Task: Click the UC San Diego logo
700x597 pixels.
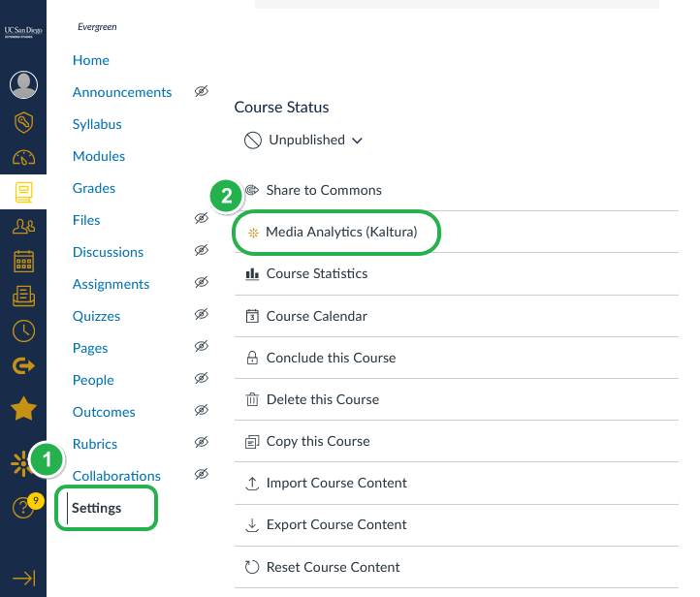Action: tap(23, 32)
